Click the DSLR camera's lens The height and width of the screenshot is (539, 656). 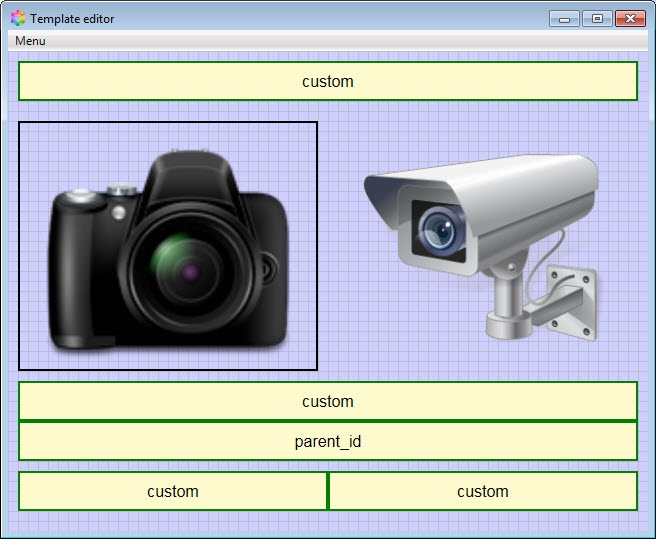click(186, 270)
